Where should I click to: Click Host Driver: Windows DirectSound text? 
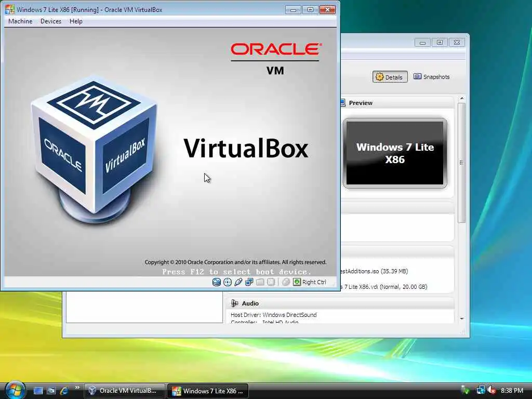pyautogui.click(x=273, y=315)
